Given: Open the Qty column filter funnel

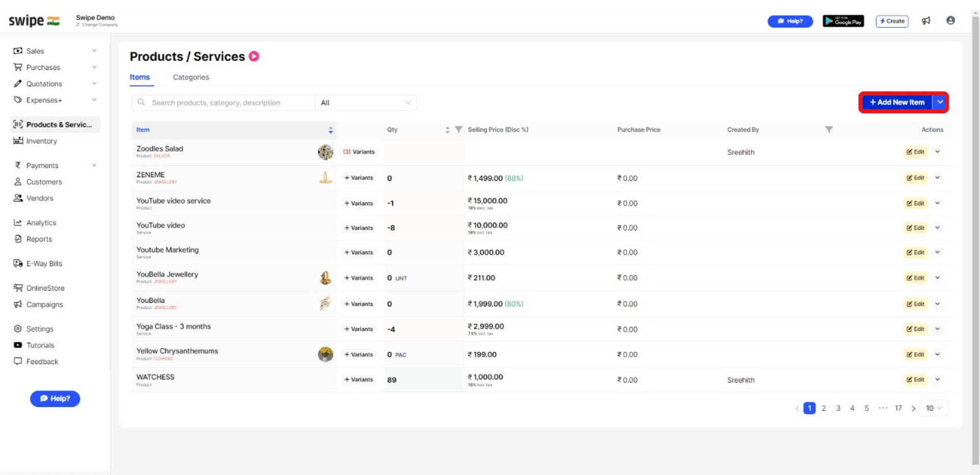Looking at the screenshot, I should [x=458, y=130].
